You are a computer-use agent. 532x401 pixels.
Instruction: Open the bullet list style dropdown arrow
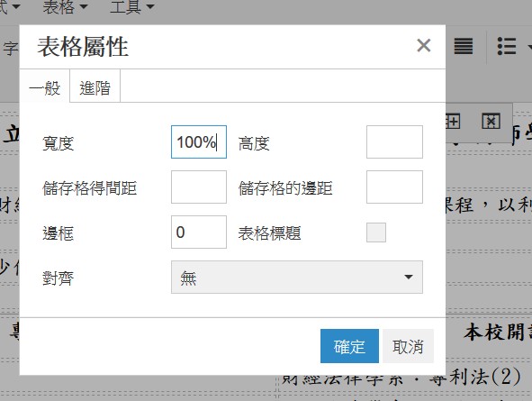(529, 46)
